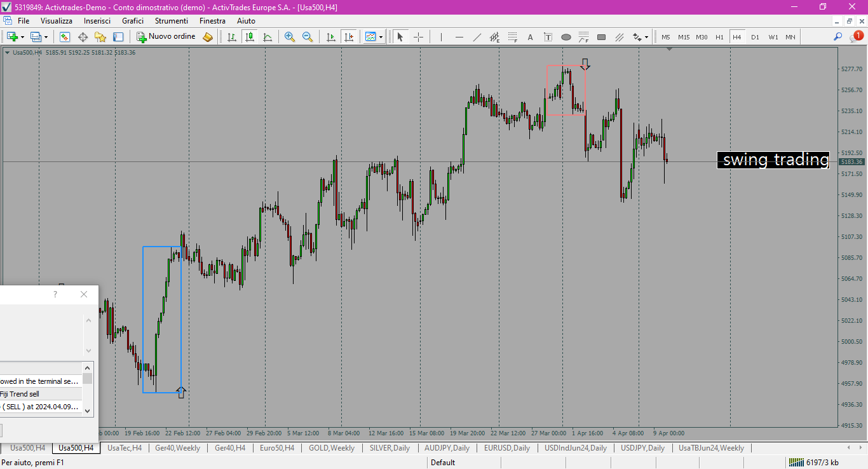Screen dimensions: 868x469
Task: Open MetaEditor via the yellow book icon
Action: point(208,37)
